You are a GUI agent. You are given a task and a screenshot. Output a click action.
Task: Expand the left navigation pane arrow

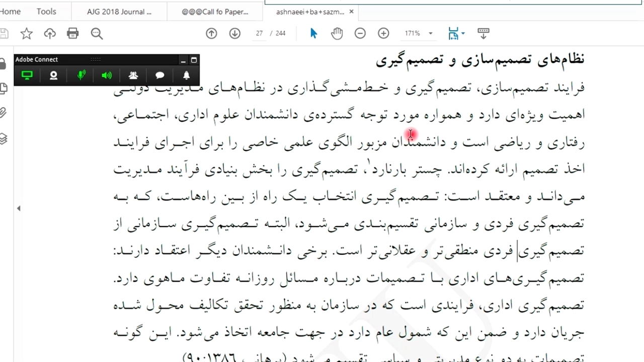click(19, 208)
